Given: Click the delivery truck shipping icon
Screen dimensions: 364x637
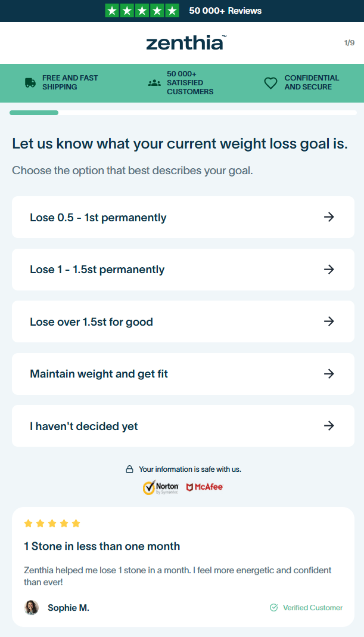Looking at the screenshot, I should 30,83.
